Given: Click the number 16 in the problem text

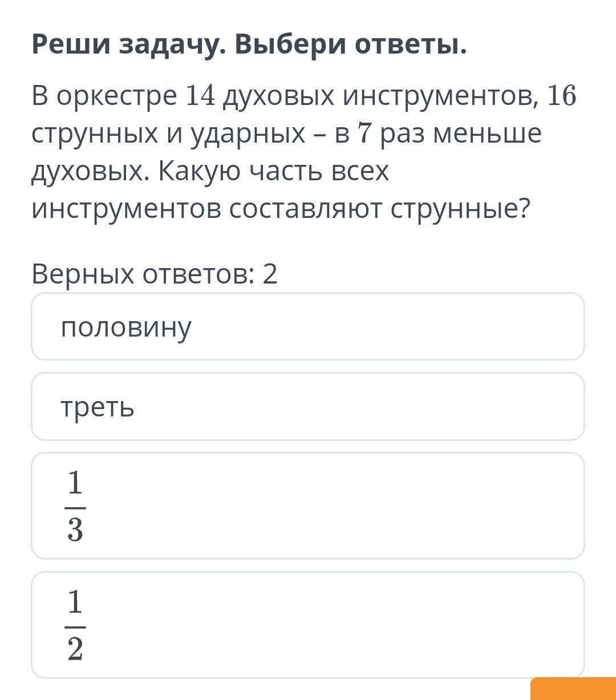Looking at the screenshot, I should 561,96.
